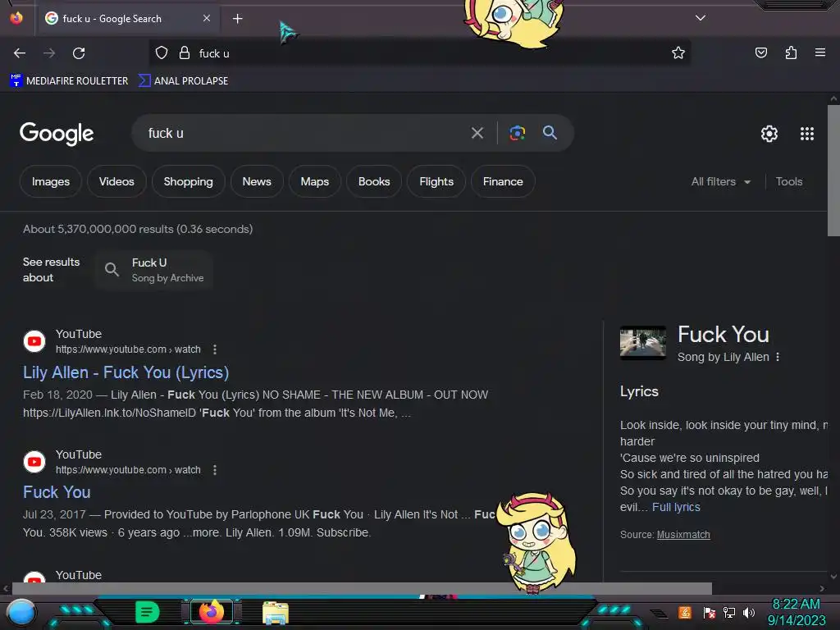
Task: Open tracking protection shield icon
Action: tap(162, 53)
